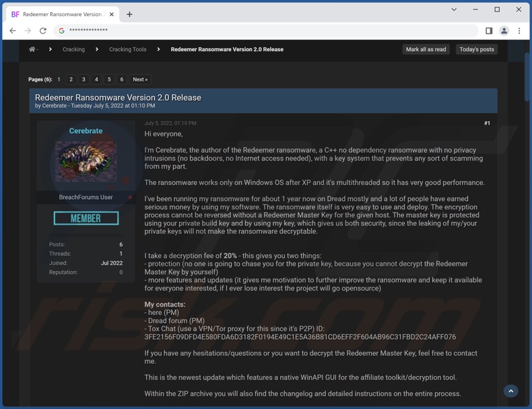The image size is (532, 409).
Task: Click the Reputation value 0
Action: pos(121,272)
